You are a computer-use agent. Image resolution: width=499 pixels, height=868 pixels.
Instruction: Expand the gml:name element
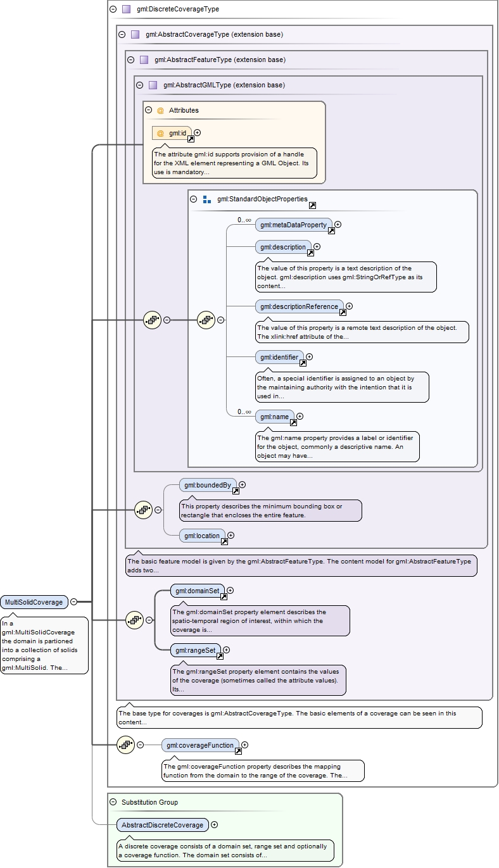(300, 416)
